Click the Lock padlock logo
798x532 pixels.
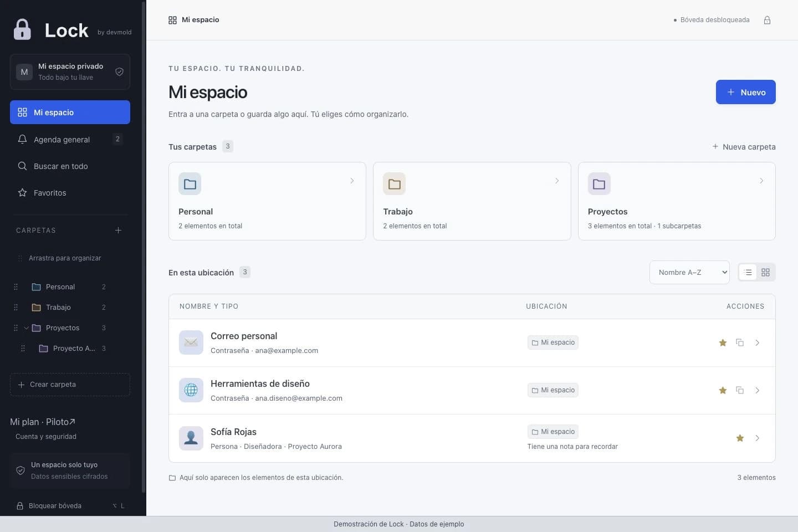pos(22,29)
